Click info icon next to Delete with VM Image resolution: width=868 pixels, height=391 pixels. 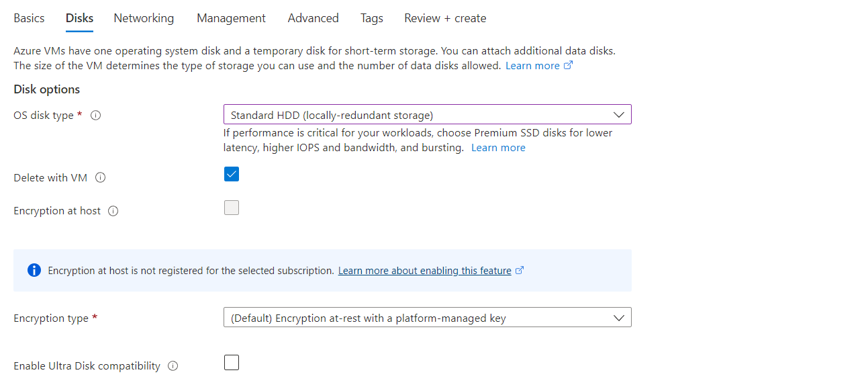101,178
